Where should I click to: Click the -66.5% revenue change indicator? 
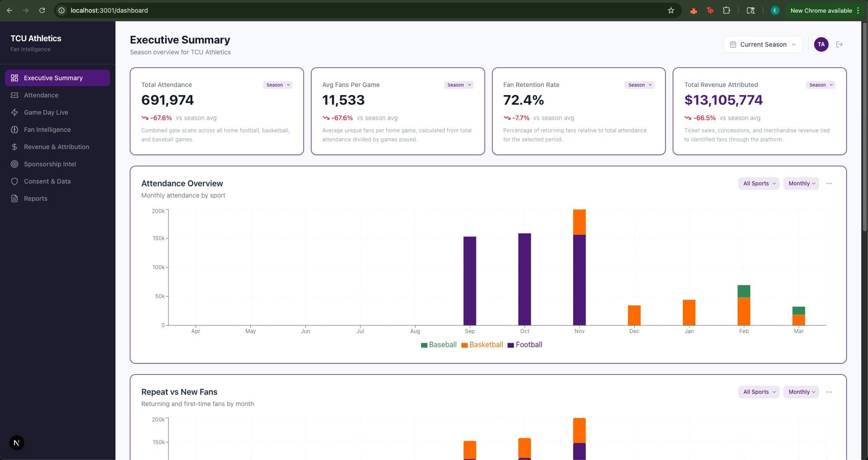coord(700,118)
